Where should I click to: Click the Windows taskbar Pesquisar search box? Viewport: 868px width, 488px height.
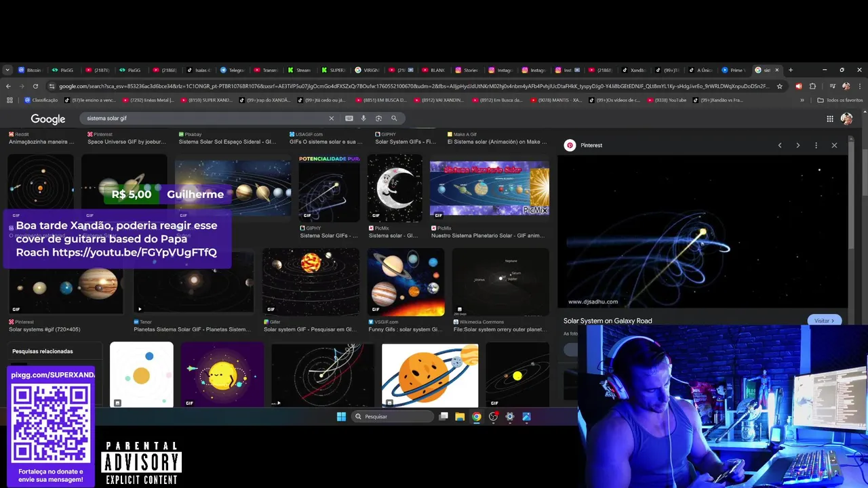pos(393,416)
